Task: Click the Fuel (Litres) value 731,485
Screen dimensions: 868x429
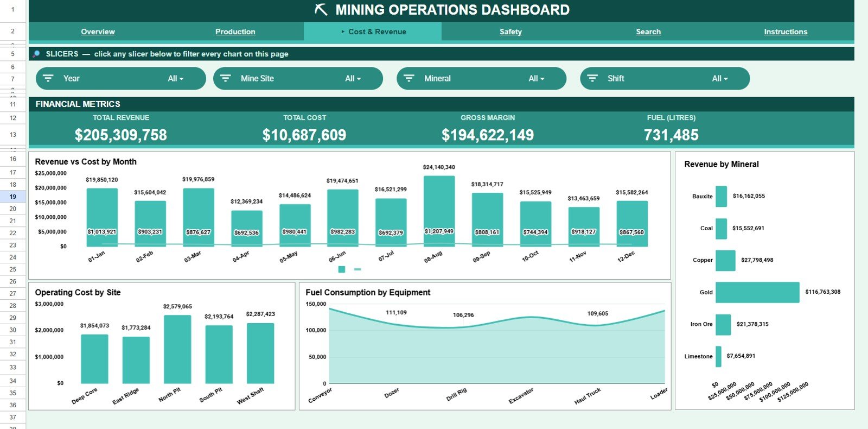Action: tap(671, 135)
